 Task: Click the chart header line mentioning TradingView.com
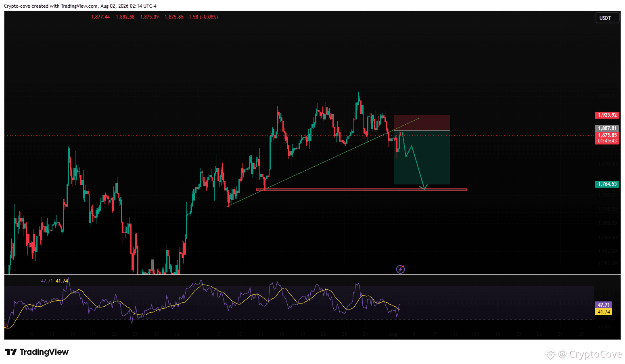click(80, 6)
